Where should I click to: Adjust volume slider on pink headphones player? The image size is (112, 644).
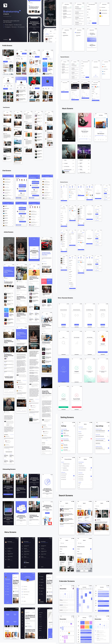tap(84, 139)
